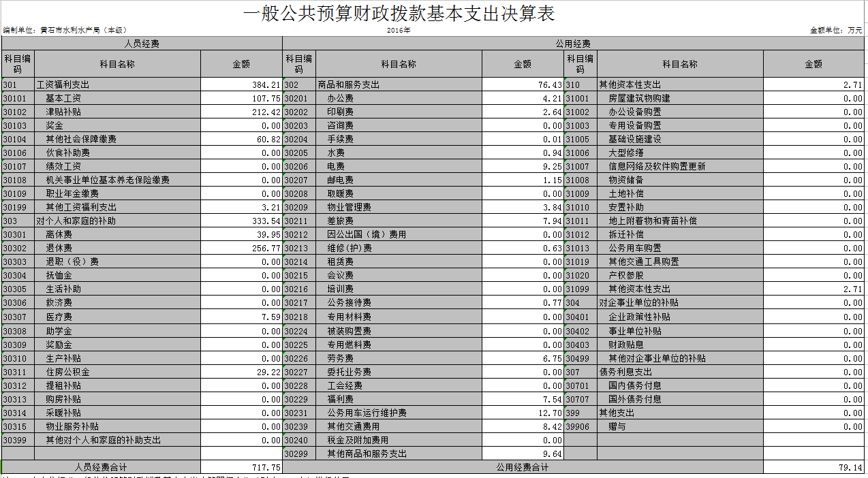
Task: Select the table title 一般公共预算财政拨款基本支出决算表
Action: [399, 14]
